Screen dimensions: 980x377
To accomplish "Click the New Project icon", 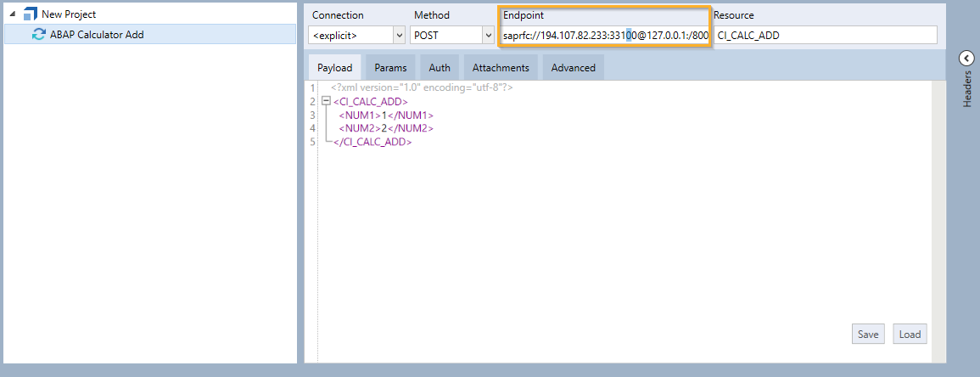I will click(x=31, y=14).
